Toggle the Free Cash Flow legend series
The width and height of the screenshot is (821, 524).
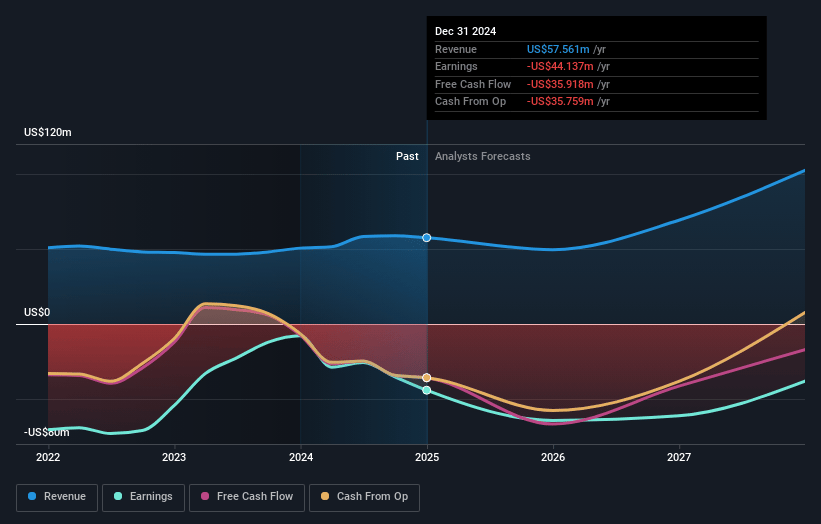point(247,497)
